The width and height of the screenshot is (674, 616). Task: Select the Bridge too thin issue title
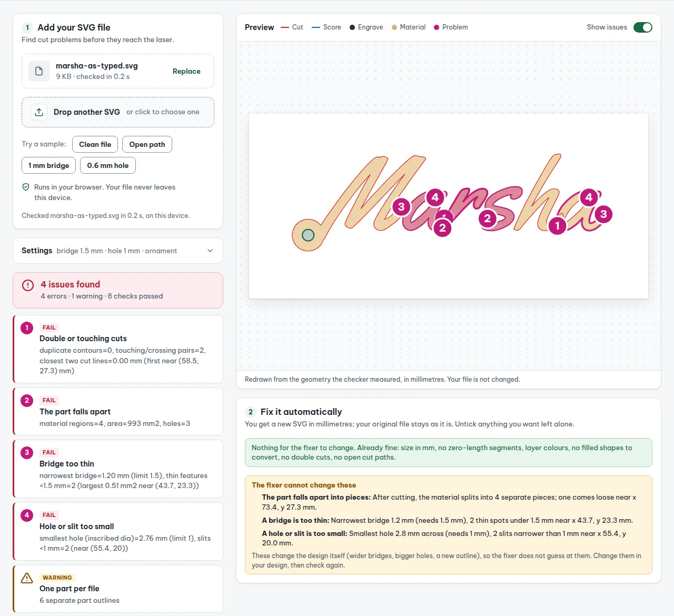[x=67, y=464]
